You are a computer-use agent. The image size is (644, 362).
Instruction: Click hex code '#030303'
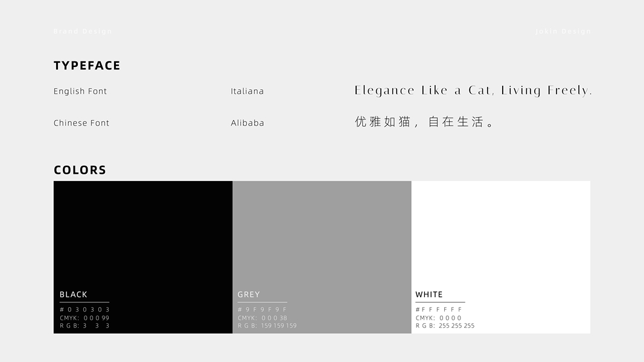84,310
